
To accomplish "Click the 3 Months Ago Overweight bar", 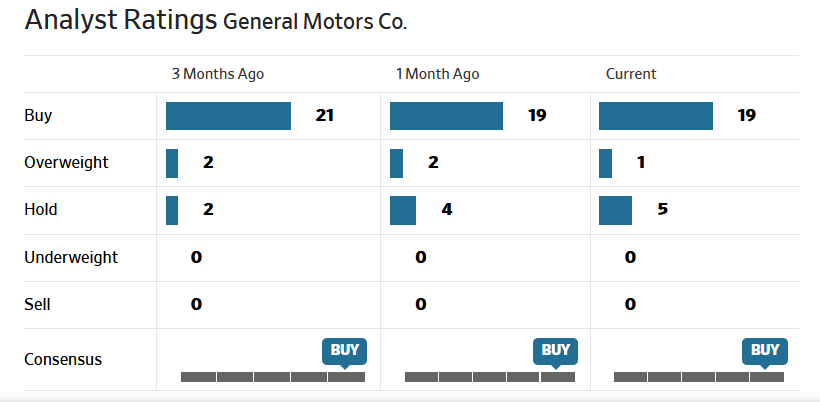I will 172,163.
